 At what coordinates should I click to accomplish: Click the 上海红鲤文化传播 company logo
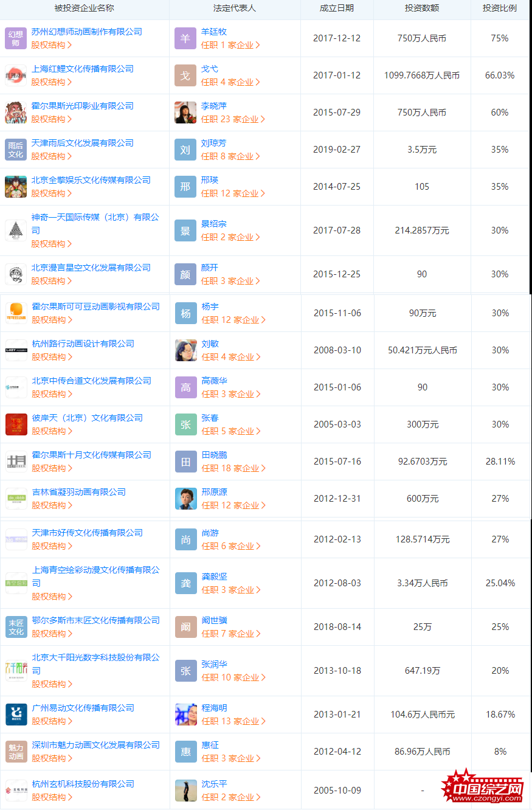click(x=16, y=75)
